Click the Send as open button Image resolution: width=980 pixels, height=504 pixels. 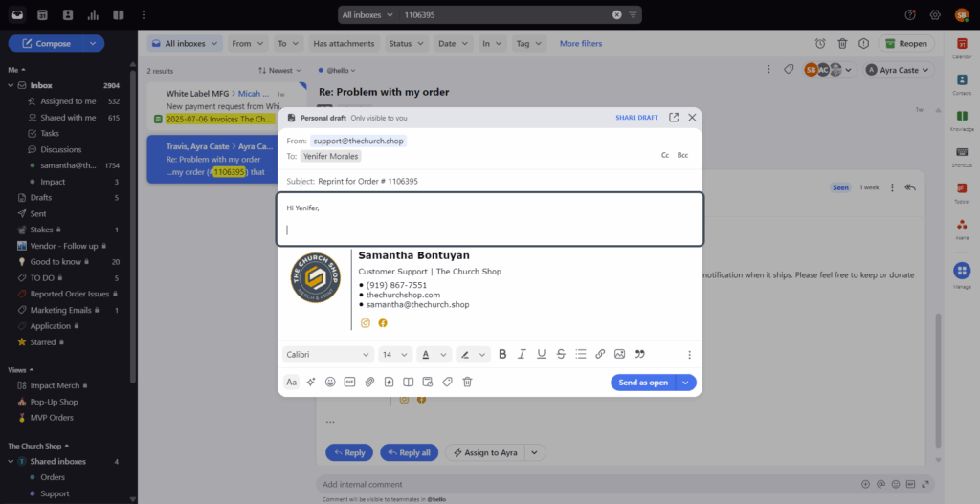coord(643,383)
